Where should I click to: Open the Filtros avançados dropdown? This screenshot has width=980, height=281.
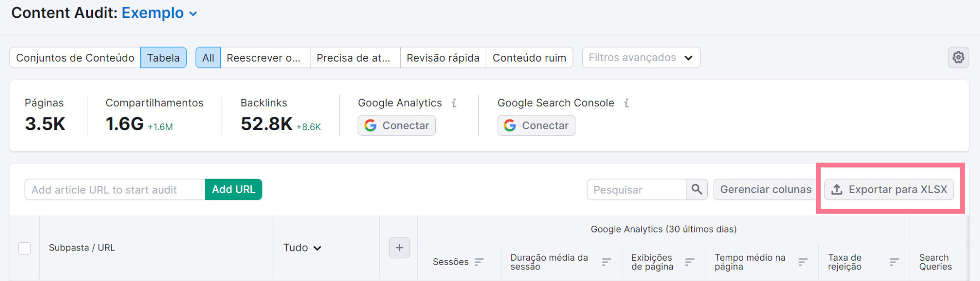pos(640,57)
